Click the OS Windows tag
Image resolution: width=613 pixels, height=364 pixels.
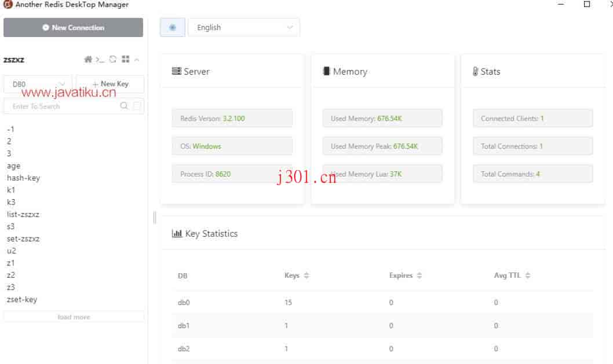click(232, 146)
